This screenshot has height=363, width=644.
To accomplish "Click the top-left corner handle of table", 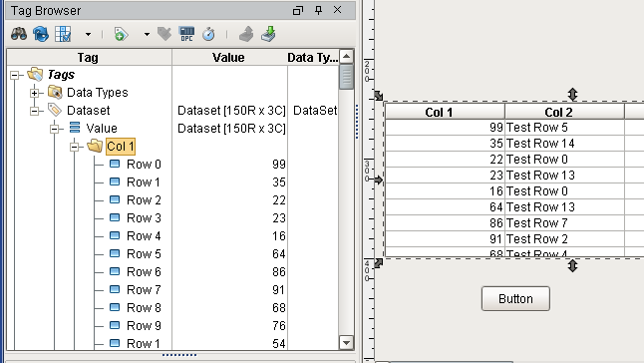I will click(x=378, y=96).
